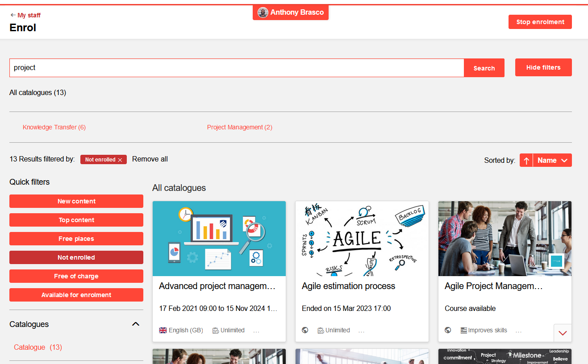Click the search field containing project
The image size is (588, 364).
point(237,68)
